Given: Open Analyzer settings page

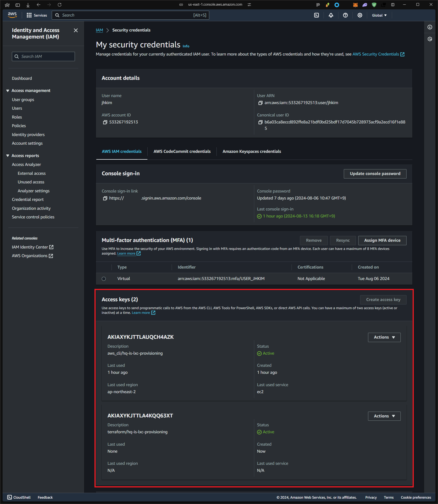Looking at the screenshot, I should tap(34, 191).
